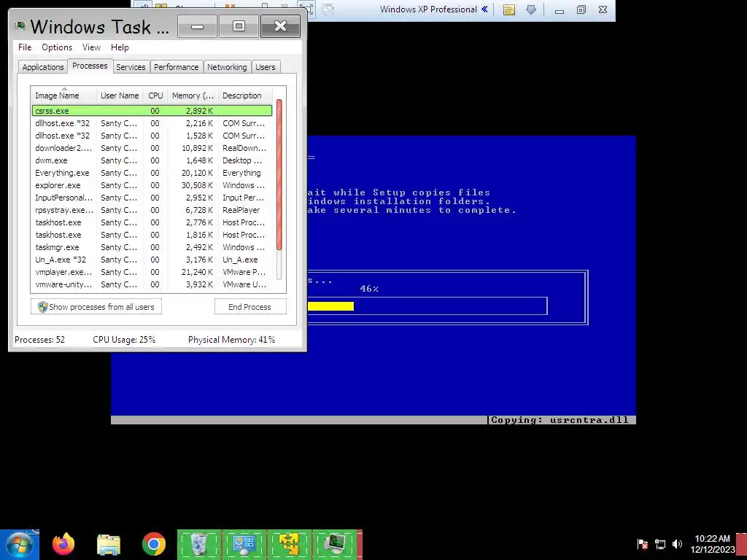Click the VMware Unity mode icon
The height and width of the screenshot is (560, 747).
coord(328,9)
